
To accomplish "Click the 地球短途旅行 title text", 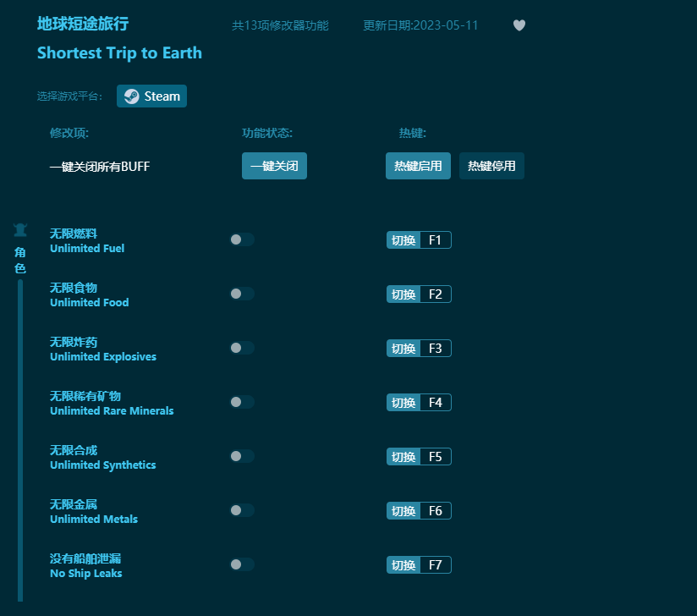I will click(x=83, y=24).
